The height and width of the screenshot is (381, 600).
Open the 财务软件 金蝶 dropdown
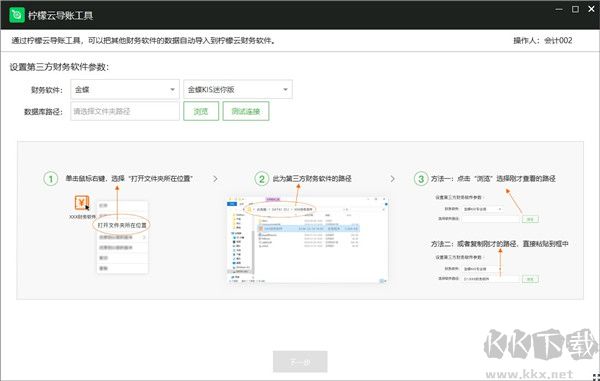(x=125, y=90)
